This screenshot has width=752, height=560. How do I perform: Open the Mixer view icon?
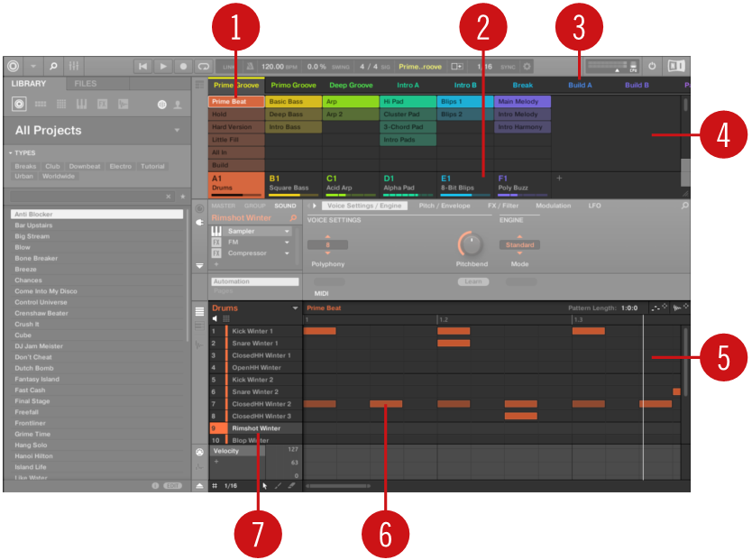pyautogui.click(x=74, y=67)
